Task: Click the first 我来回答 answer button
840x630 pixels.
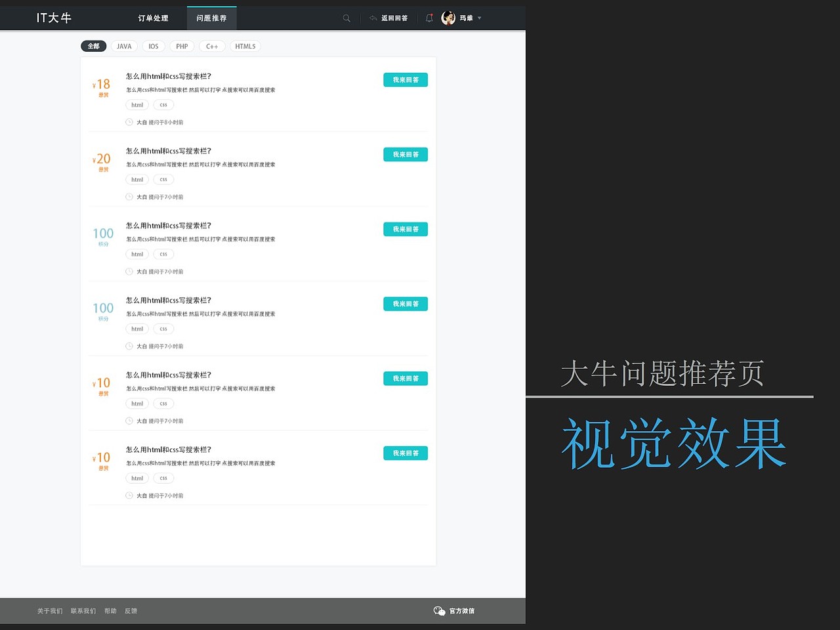Action: (x=405, y=79)
